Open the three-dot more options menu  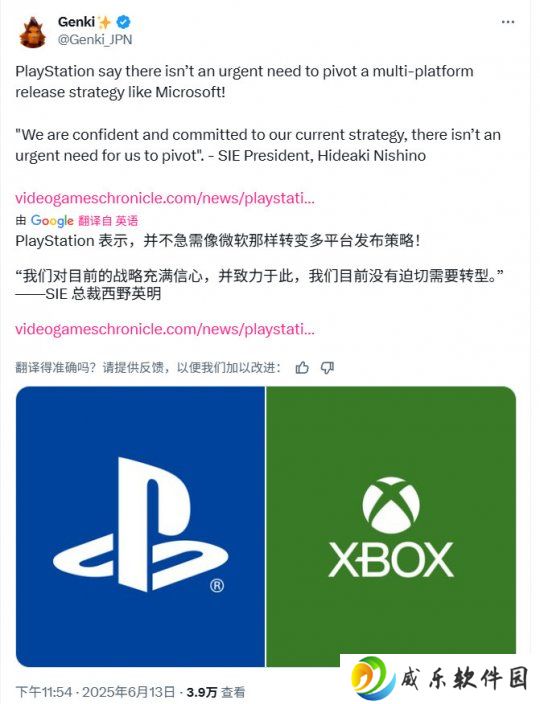(x=508, y=22)
